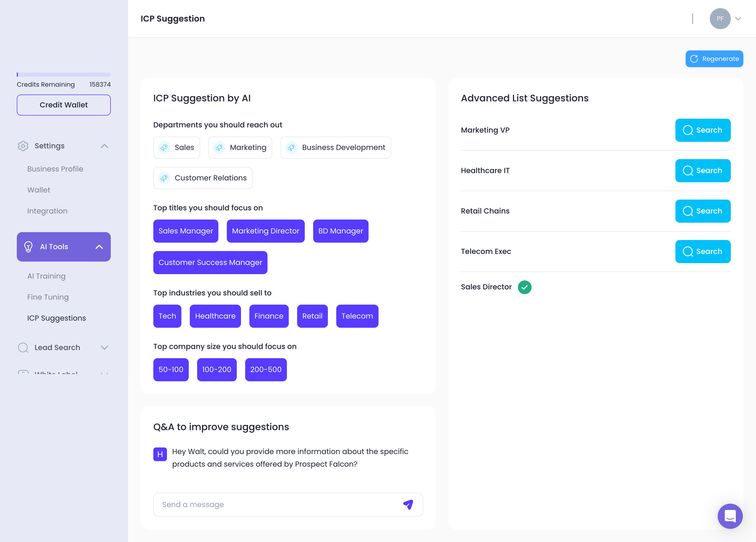Click the PF profile avatar
The image size is (756, 542).
720,19
